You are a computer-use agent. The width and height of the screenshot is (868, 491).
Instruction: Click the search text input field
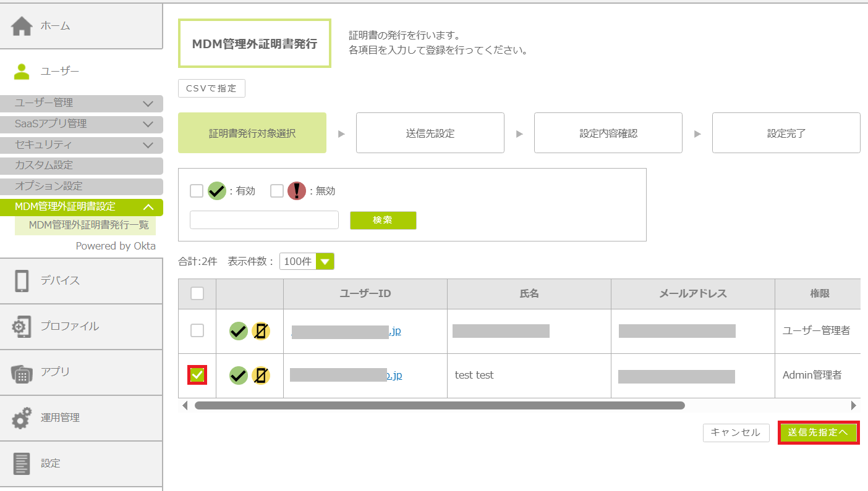264,220
